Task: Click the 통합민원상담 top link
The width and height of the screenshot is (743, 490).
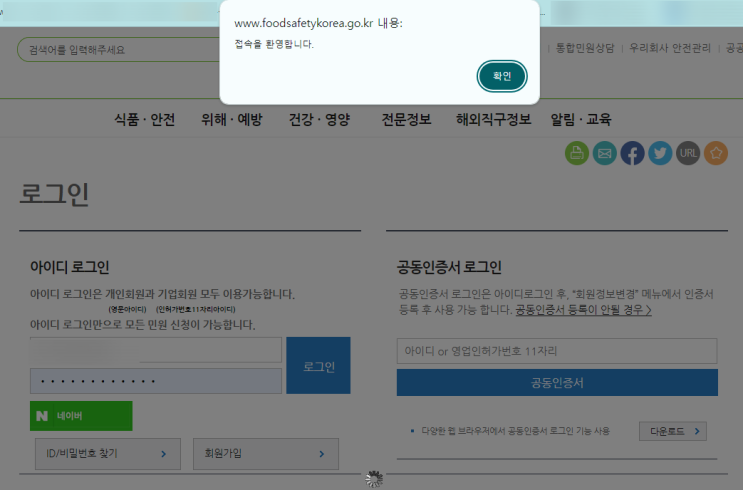Action: pyautogui.click(x=585, y=48)
